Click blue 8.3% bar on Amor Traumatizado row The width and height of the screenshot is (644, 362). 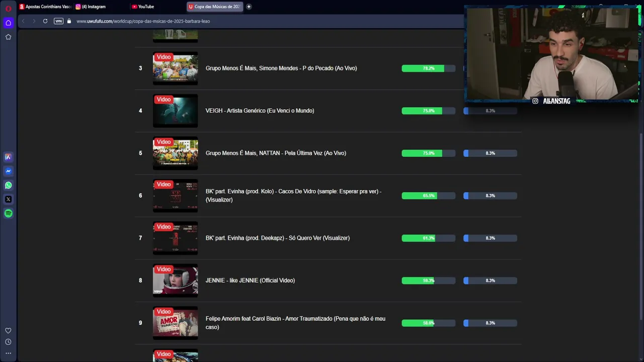coord(490,323)
